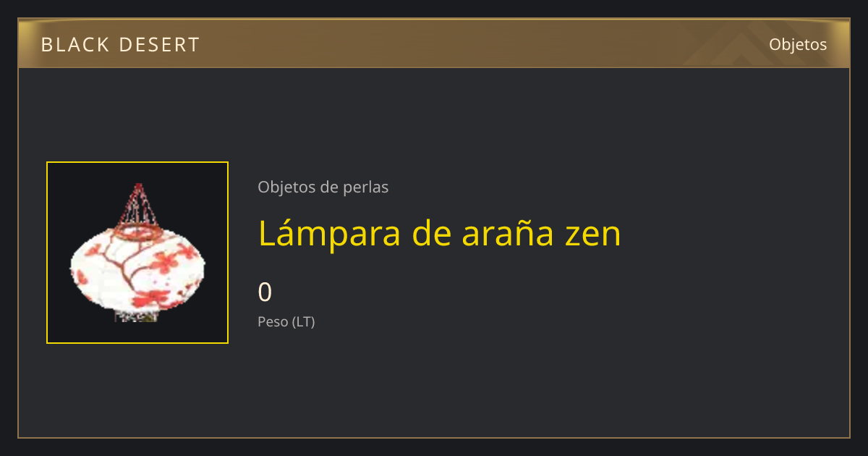Select the yellow-bordered item thumbnail frame
This screenshot has width=868, height=456.
(x=137, y=253)
